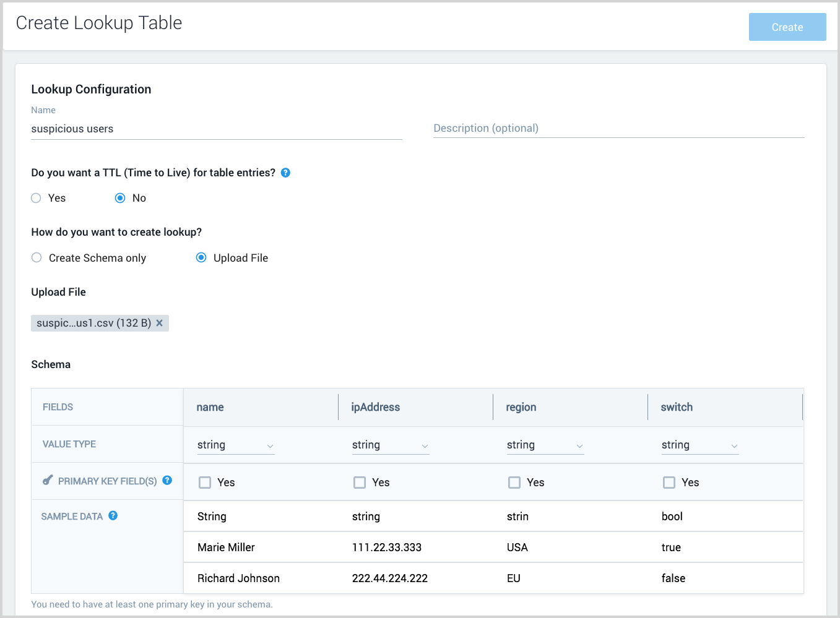
Task: Open value type dropdown for name
Action: pos(235,445)
